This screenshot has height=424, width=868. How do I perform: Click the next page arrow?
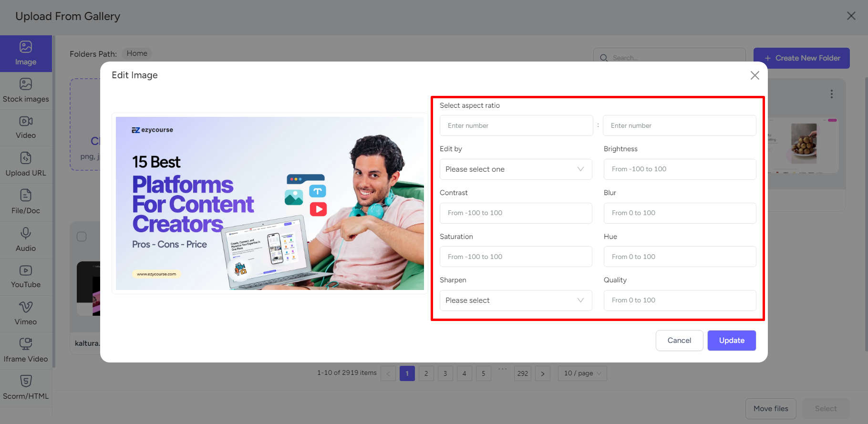pos(543,373)
